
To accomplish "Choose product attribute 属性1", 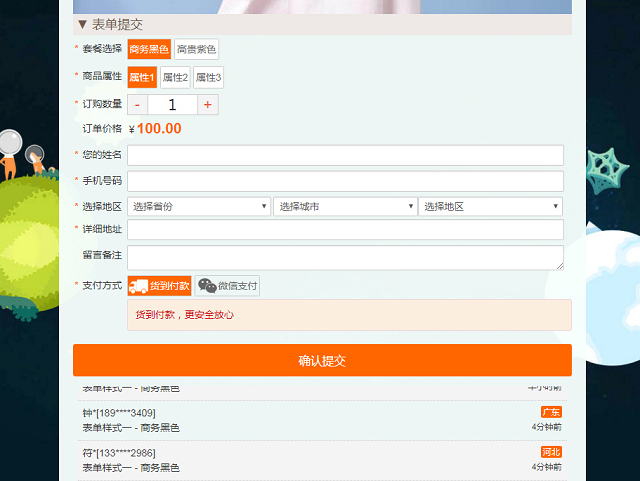I will [x=142, y=77].
